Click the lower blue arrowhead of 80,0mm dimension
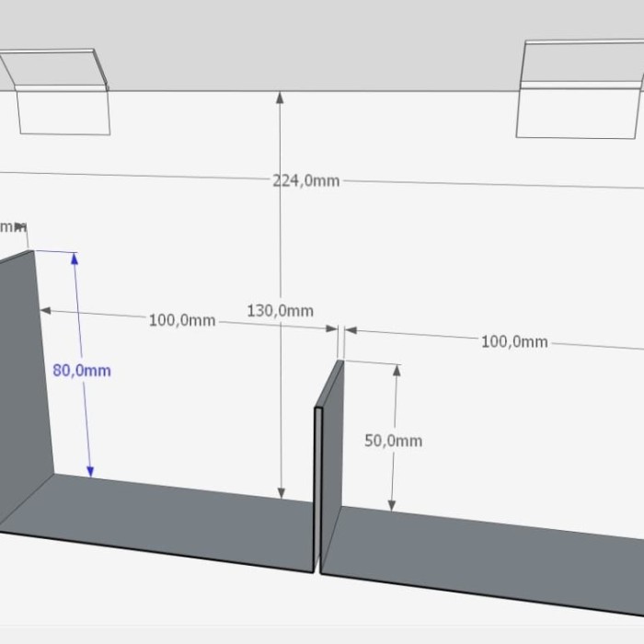Screen dimensions: 644x644 pyautogui.click(x=90, y=471)
